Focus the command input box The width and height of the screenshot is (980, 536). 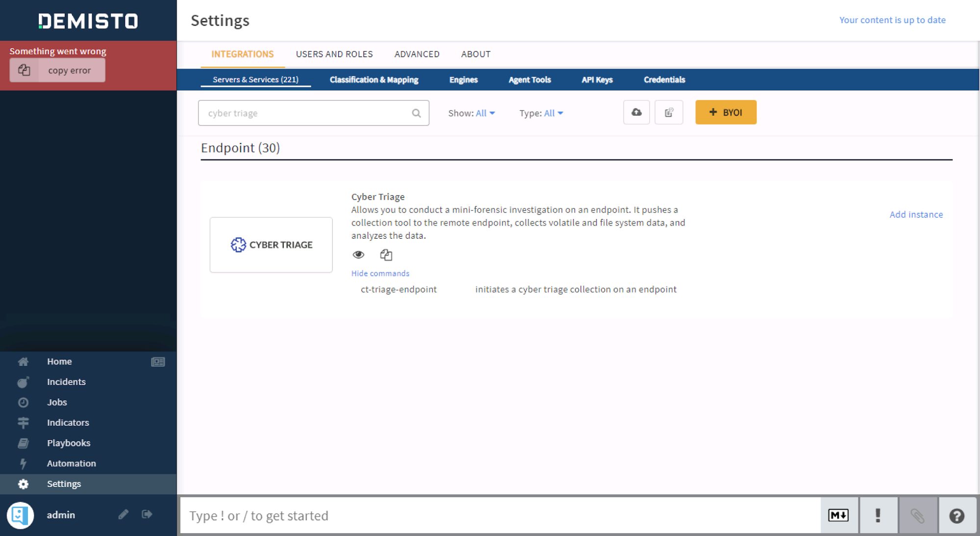pos(500,515)
